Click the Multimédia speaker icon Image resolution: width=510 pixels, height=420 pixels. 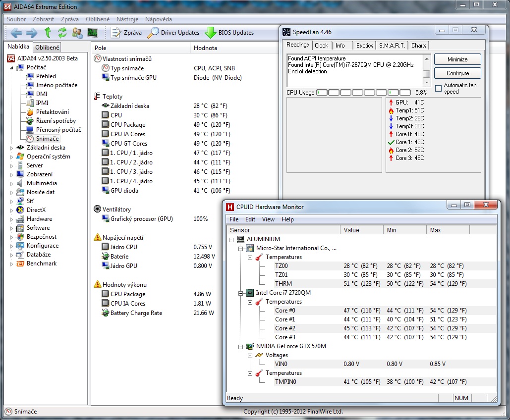pos(20,183)
